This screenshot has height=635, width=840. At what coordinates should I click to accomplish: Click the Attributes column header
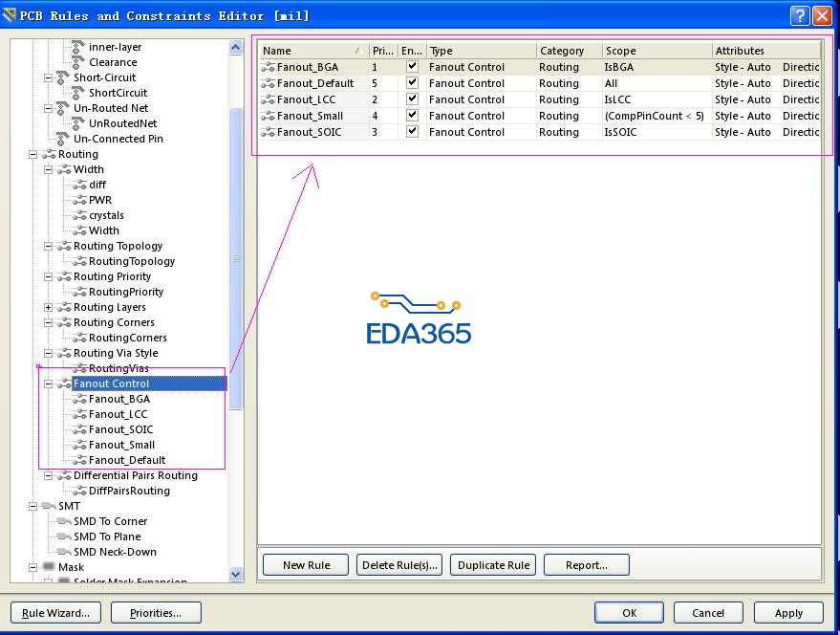click(766, 51)
